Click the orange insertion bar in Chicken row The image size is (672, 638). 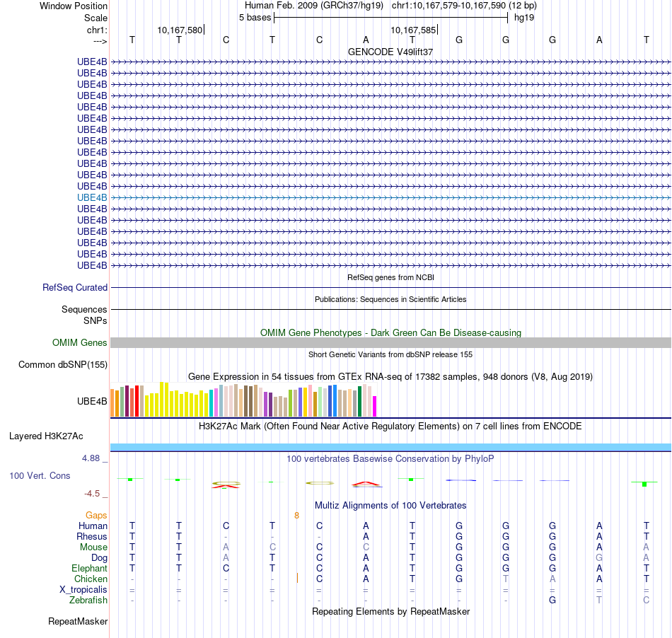297,579
